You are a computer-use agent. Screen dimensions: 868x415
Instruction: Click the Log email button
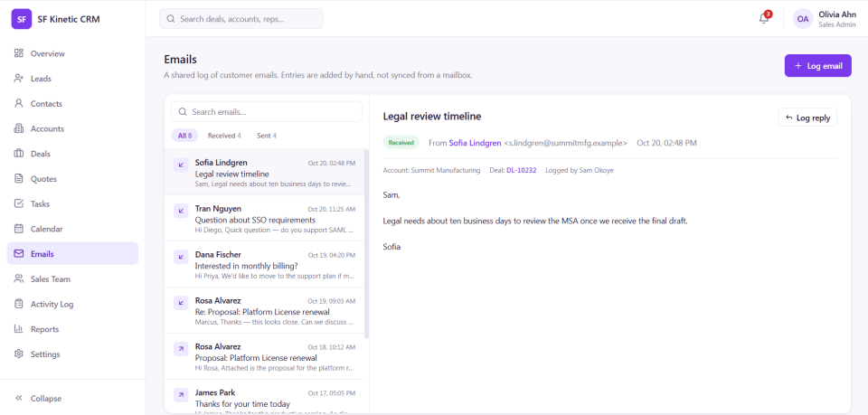click(817, 66)
